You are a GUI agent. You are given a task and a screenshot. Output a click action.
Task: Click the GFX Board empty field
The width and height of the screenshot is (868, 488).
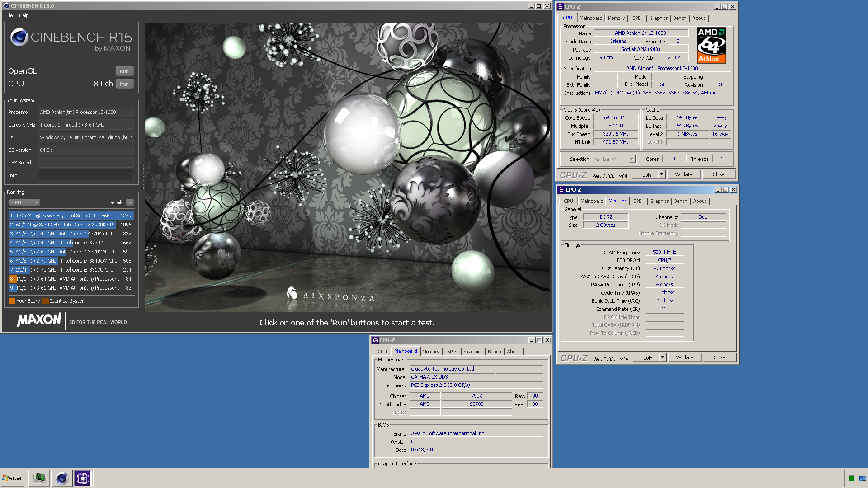pos(86,163)
